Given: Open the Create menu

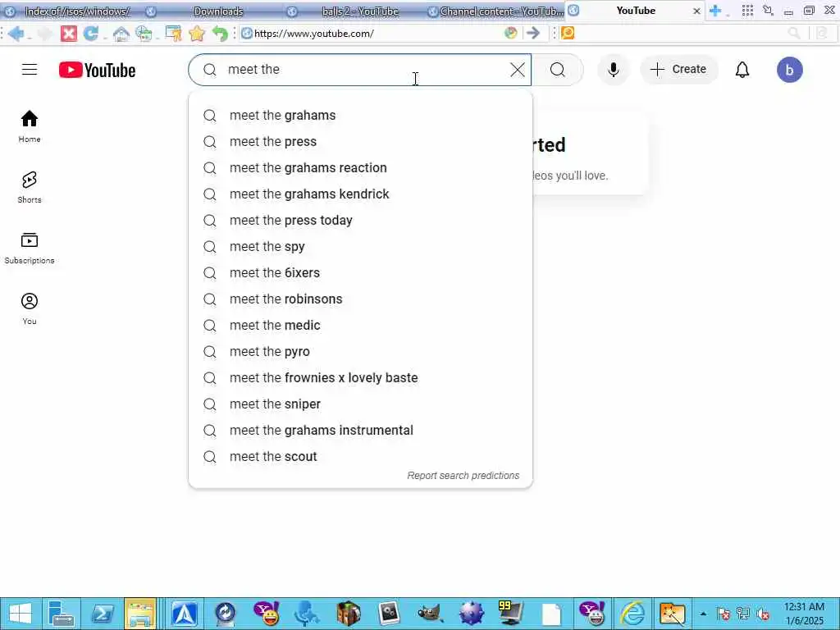Looking at the screenshot, I should click(678, 69).
